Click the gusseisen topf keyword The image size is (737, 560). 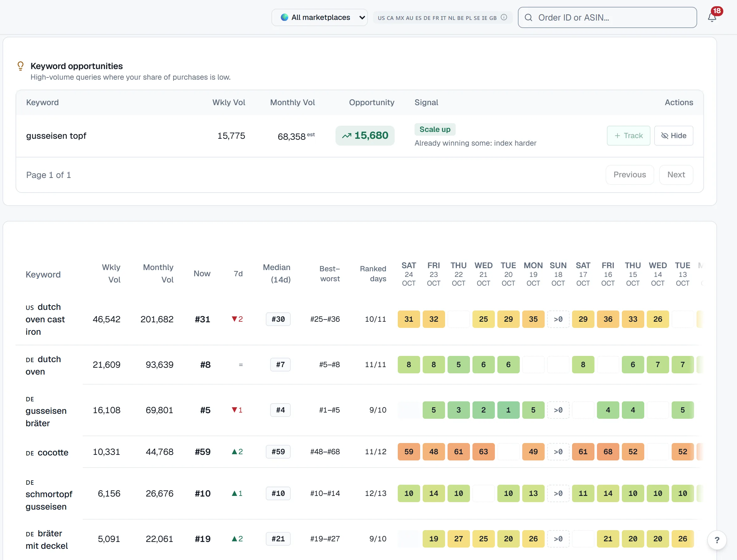click(56, 136)
